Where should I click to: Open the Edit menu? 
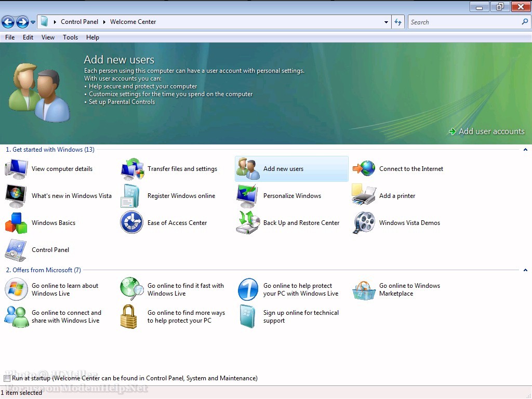[28, 37]
